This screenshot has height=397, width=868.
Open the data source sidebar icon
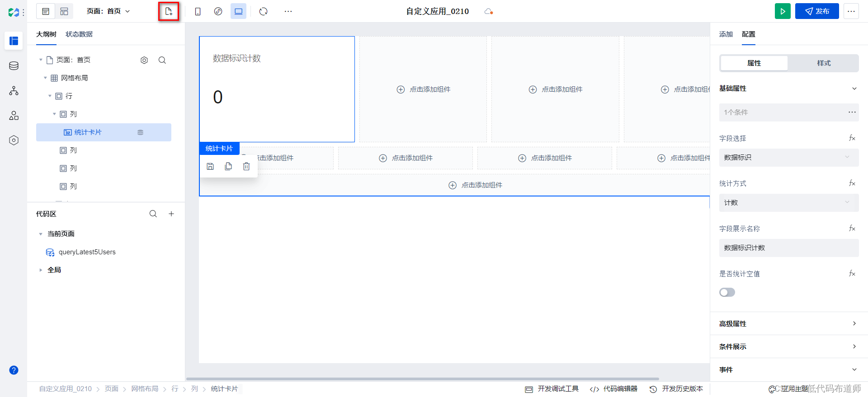coord(14,66)
